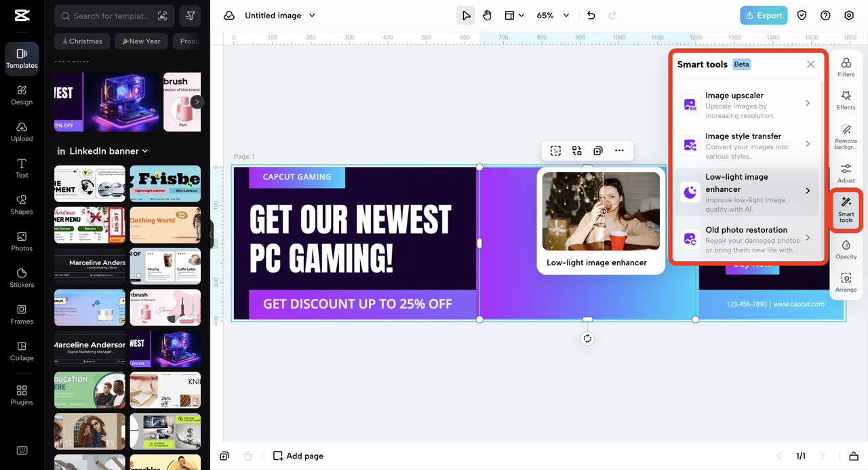This screenshot has height=470, width=868.
Task: Open the Text panel
Action: point(22,168)
